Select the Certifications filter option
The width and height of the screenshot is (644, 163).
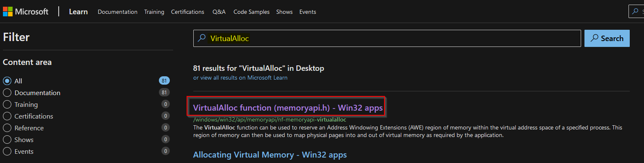tap(7, 116)
